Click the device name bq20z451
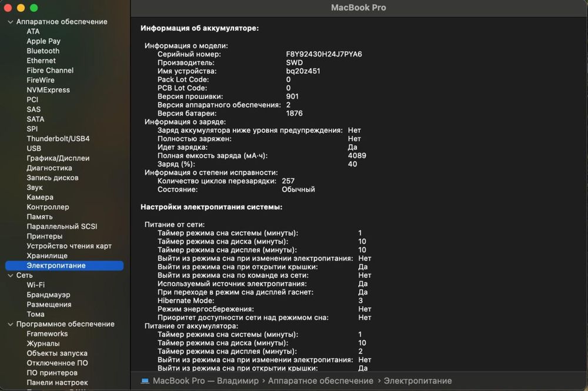This screenshot has width=588, height=391. (x=303, y=71)
